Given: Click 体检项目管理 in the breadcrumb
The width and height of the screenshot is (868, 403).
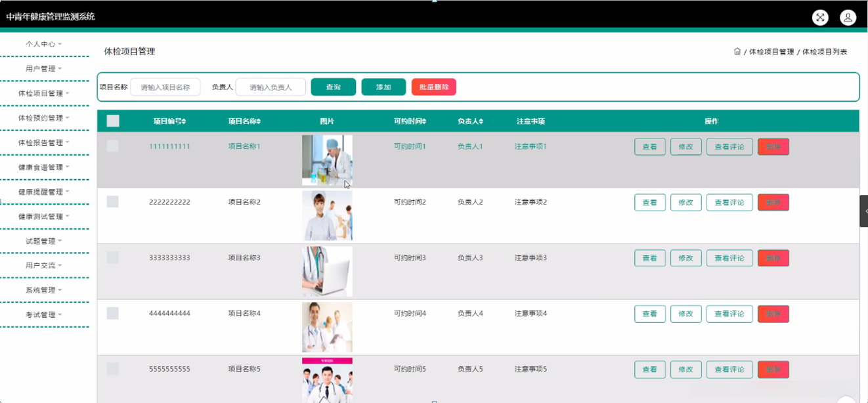Looking at the screenshot, I should [x=771, y=52].
